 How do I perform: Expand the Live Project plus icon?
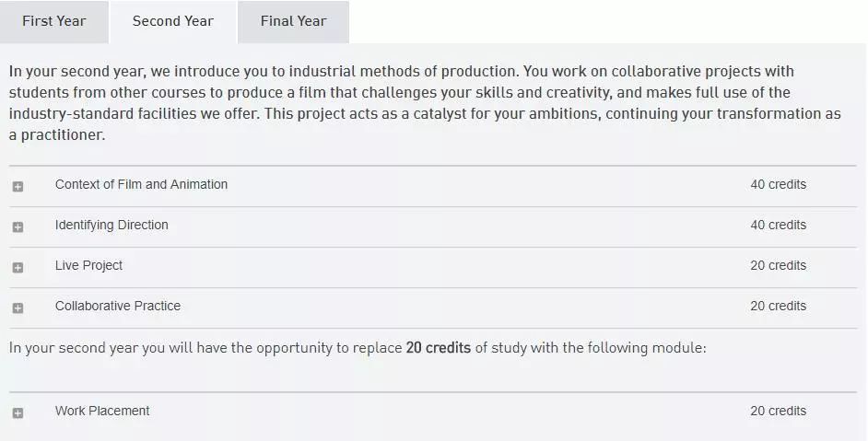[x=18, y=268]
